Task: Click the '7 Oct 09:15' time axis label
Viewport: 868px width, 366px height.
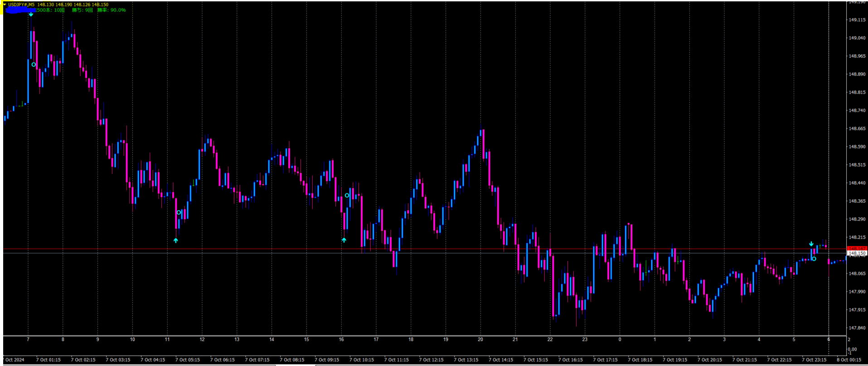Action: coord(327,360)
